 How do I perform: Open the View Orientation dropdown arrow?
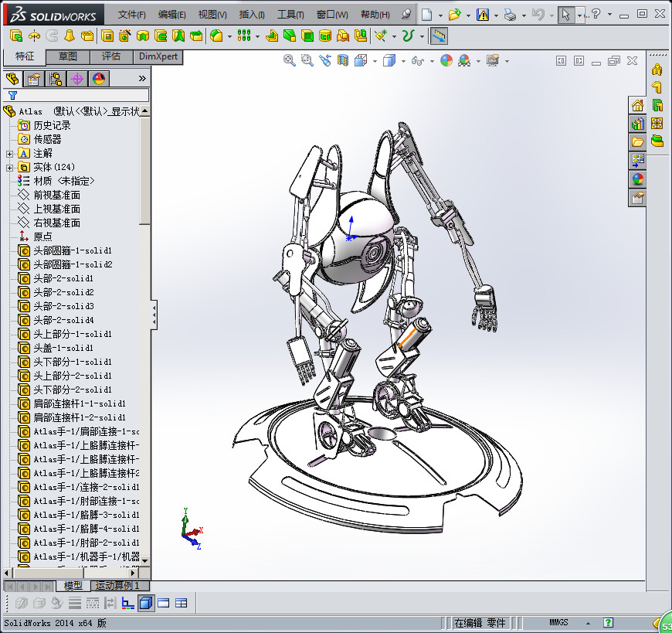(374, 60)
